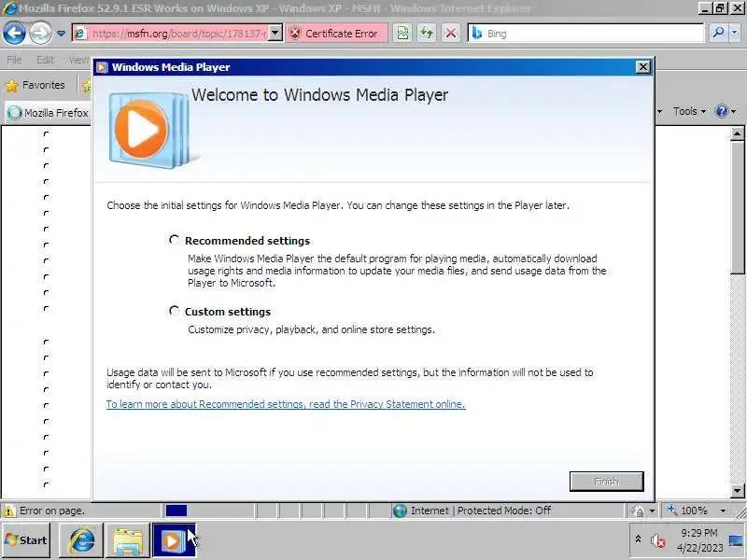Click the scrollbar down arrow in IE
The height and width of the screenshot is (560, 747).
pos(737,490)
